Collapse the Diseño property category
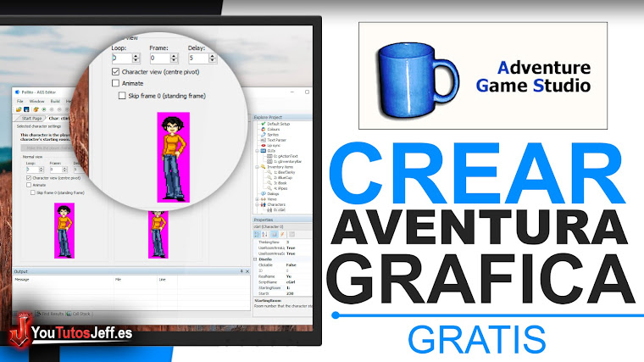Viewport: 644px width, 362px height. tap(255, 259)
